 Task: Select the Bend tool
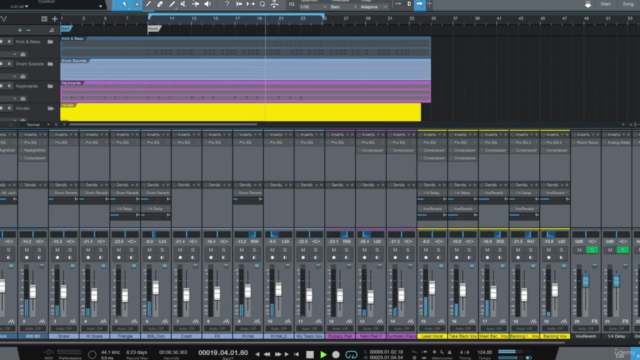[x=196, y=4]
